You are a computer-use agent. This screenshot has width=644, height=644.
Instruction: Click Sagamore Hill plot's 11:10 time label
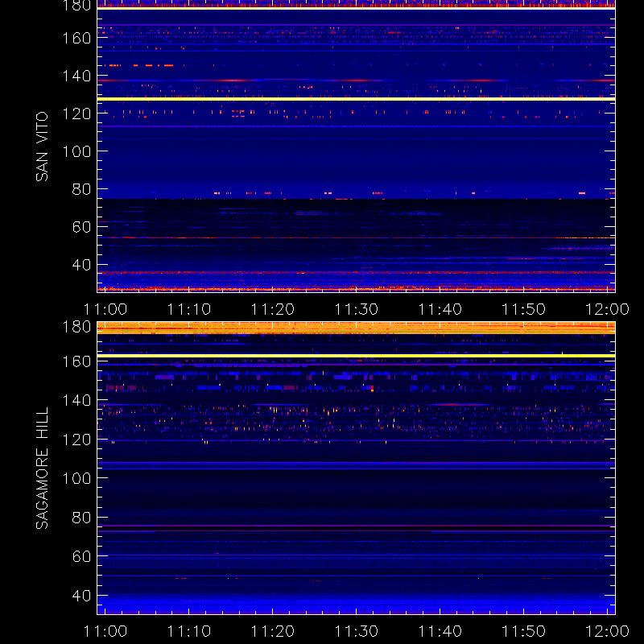click(189, 631)
